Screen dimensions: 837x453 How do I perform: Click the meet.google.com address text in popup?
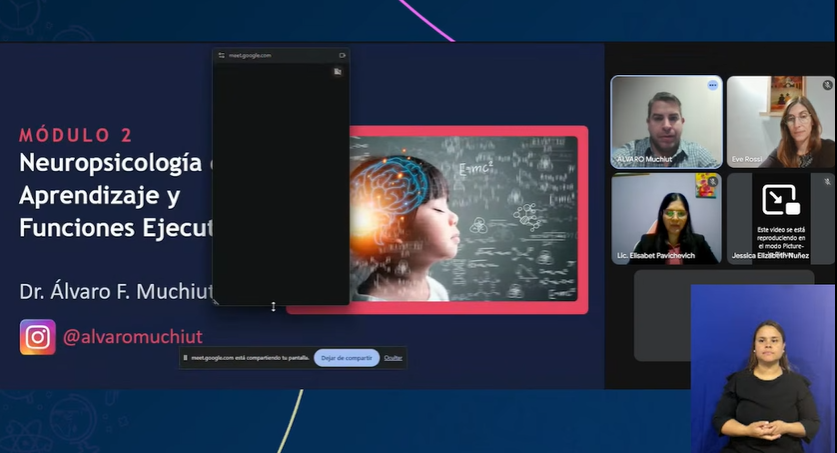250,55
